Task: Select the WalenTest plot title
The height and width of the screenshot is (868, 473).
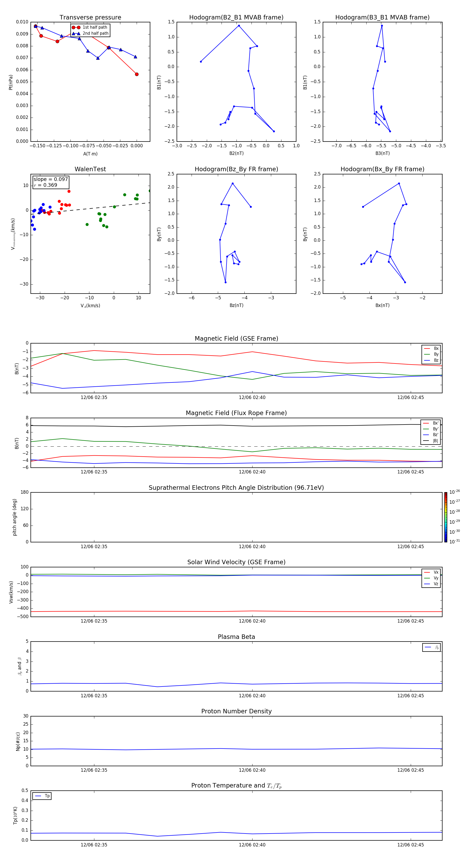Action: (x=90, y=169)
